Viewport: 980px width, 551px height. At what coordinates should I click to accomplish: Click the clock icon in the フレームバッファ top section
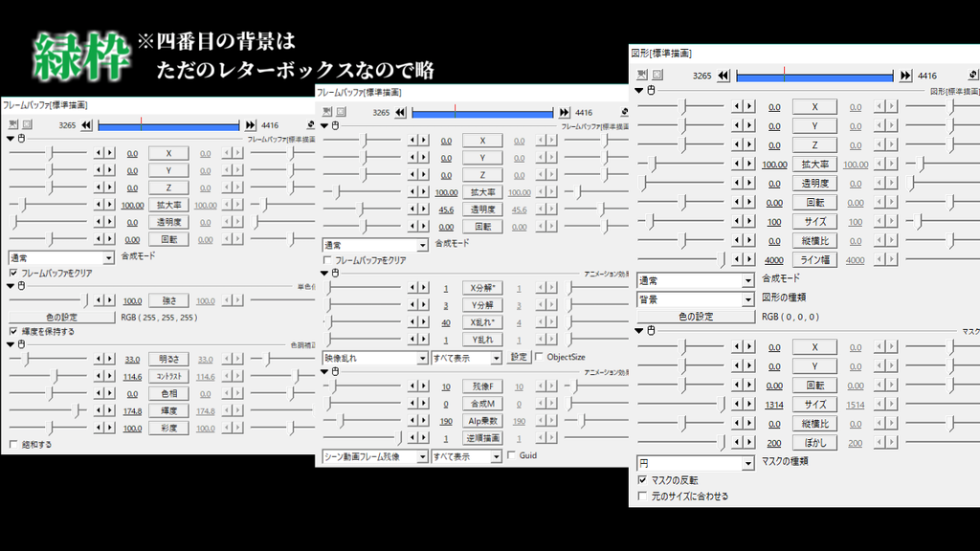[x=22, y=139]
